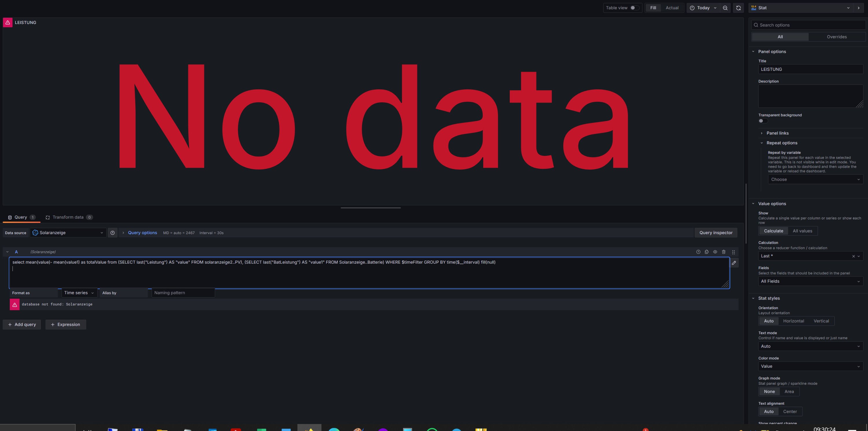Screen dimensions: 868x431
Task: Open the data source help icon
Action: point(113,233)
